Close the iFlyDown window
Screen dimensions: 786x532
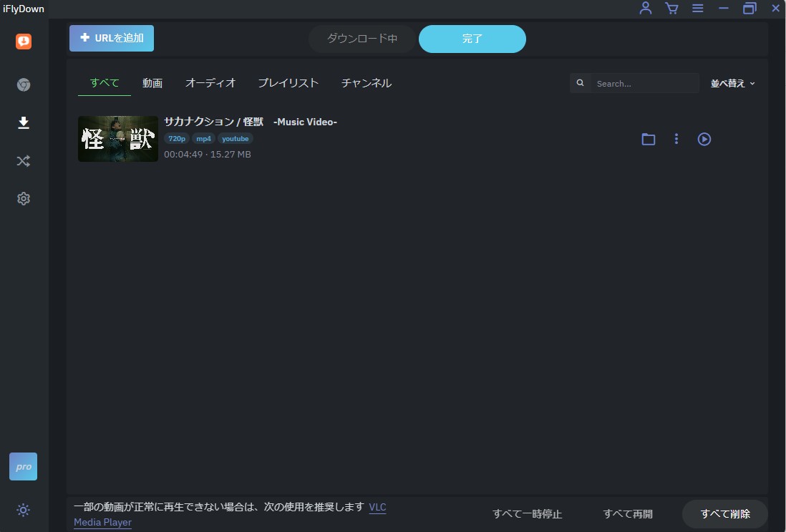(775, 8)
